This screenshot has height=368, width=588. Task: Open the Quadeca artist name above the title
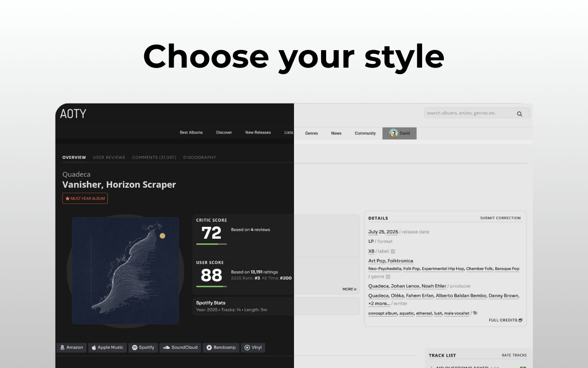[76, 174]
